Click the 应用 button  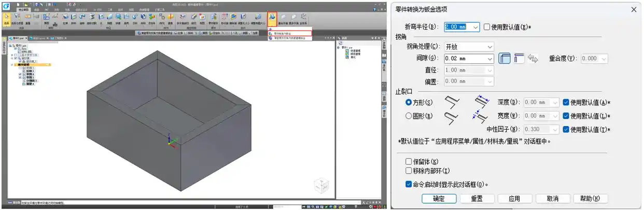coord(514,199)
